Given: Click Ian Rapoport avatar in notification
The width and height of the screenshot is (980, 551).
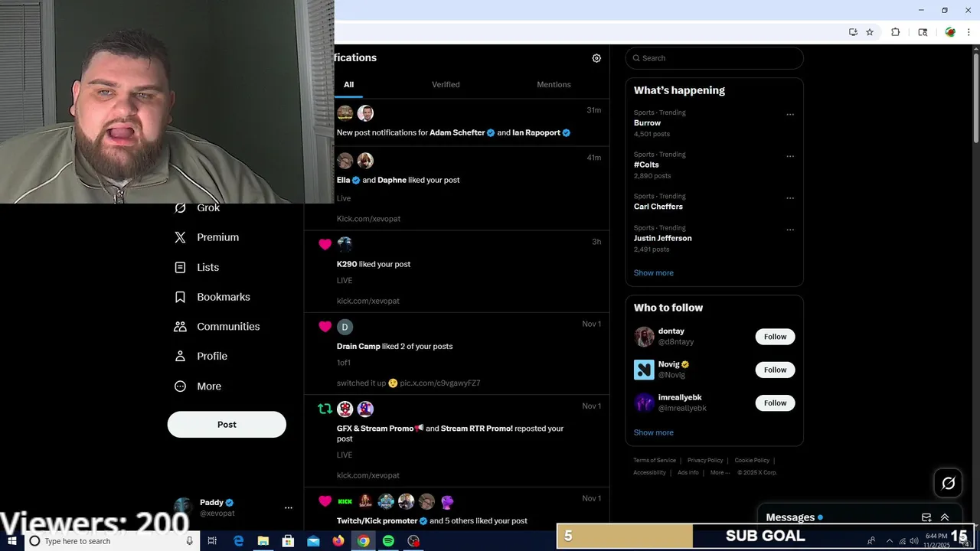Looking at the screenshot, I should point(365,113).
